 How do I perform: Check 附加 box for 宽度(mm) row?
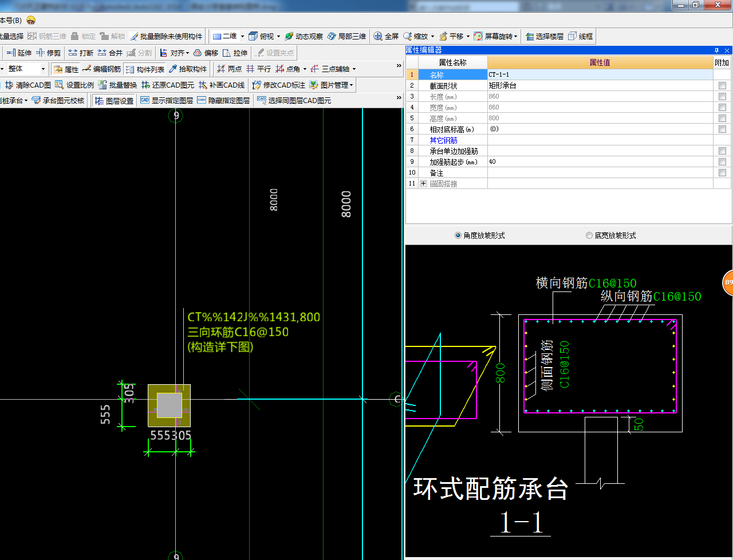(x=722, y=107)
